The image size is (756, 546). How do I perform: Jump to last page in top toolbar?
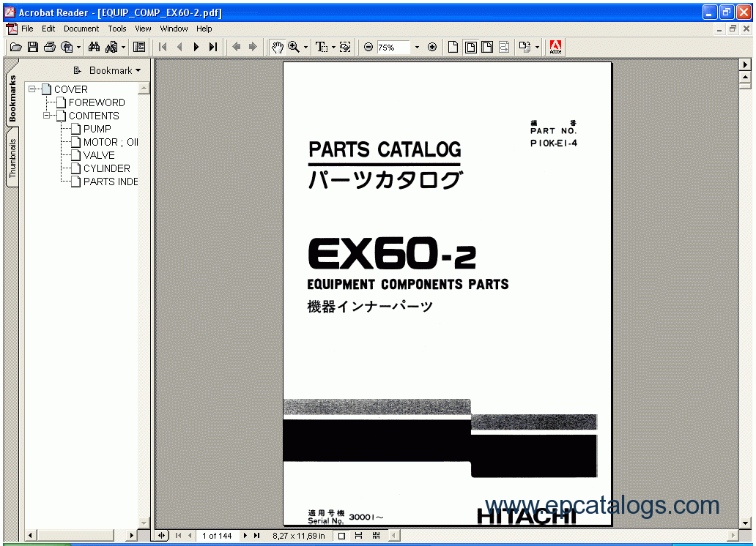pos(213,48)
